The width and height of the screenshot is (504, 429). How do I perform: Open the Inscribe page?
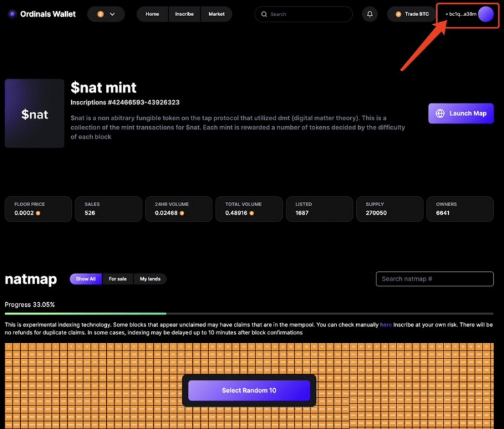pyautogui.click(x=184, y=14)
